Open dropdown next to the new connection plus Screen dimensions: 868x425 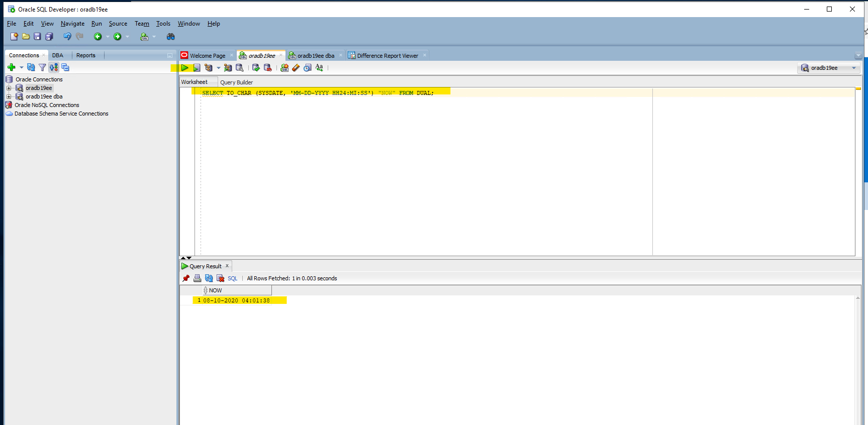(x=22, y=67)
